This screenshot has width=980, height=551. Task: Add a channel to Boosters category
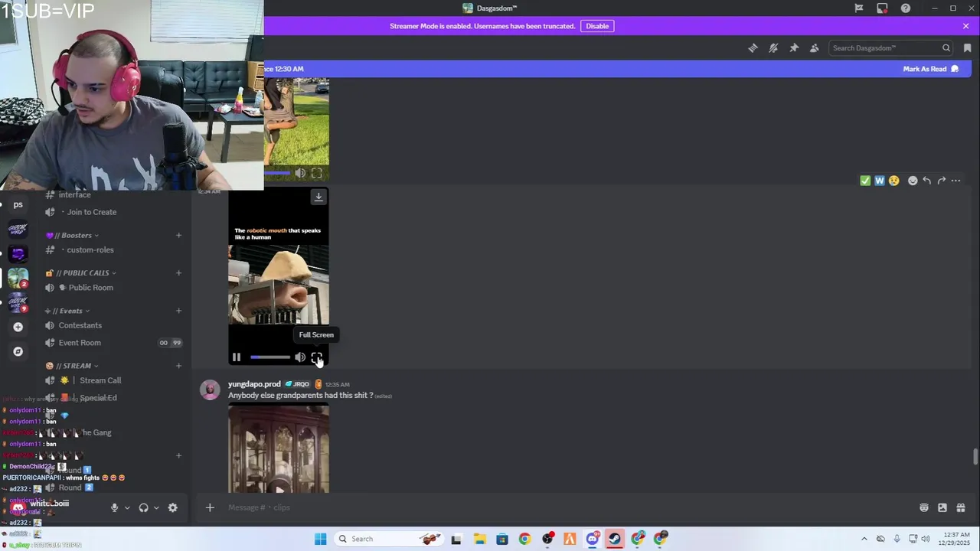(178, 236)
